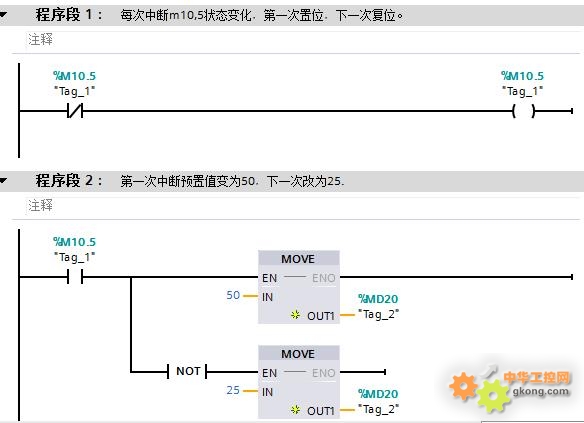Click %MD20 address on bottom MOVE output
The width and height of the screenshot is (584, 423).
(378, 394)
